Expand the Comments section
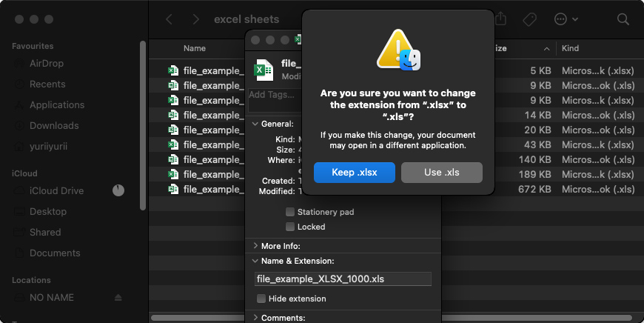 coord(255,318)
